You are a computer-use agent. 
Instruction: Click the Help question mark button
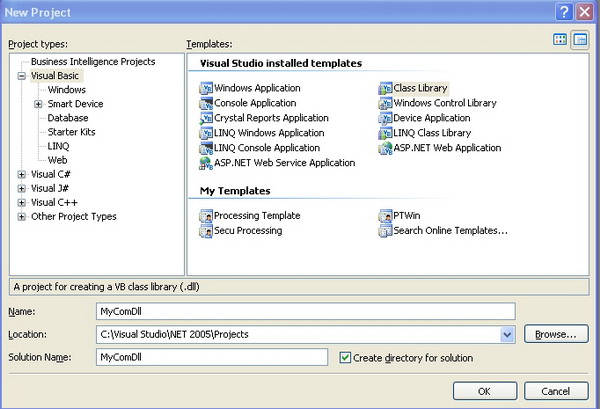[564, 12]
